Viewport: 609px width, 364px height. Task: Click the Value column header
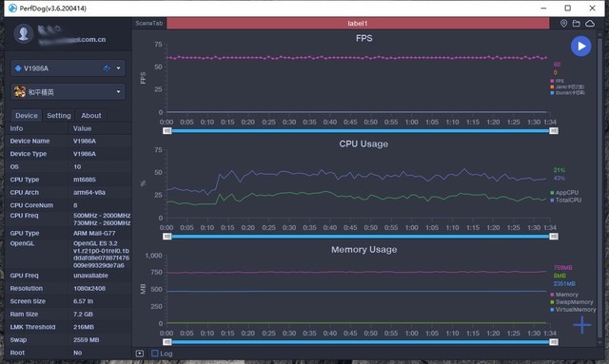83,128
